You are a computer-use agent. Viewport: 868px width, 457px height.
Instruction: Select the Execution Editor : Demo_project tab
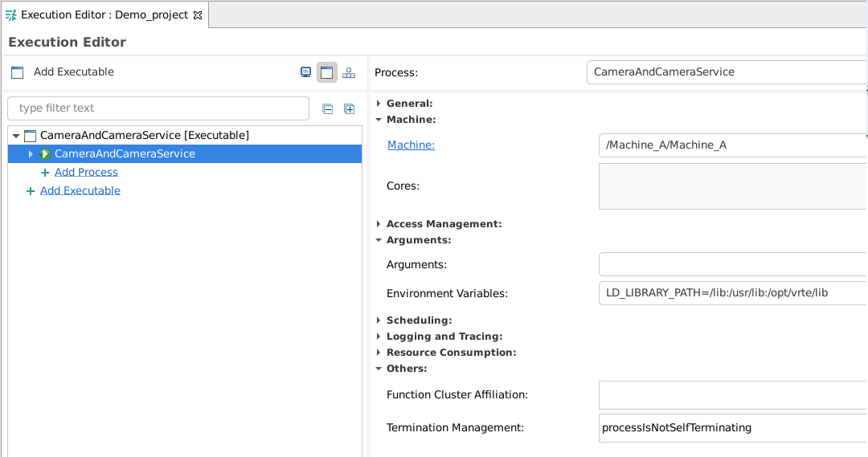104,15
